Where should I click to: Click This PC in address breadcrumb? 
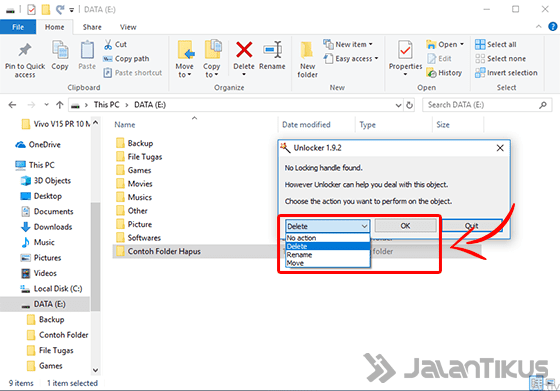pos(106,105)
